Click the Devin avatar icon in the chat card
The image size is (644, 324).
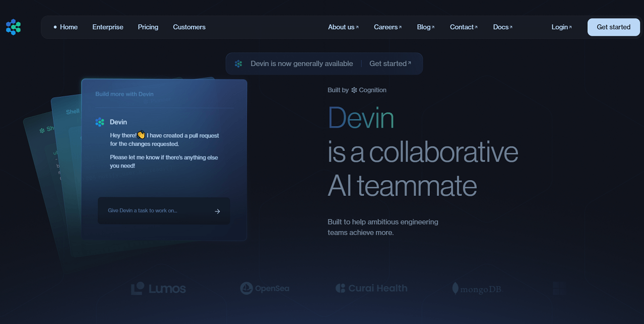(99, 122)
